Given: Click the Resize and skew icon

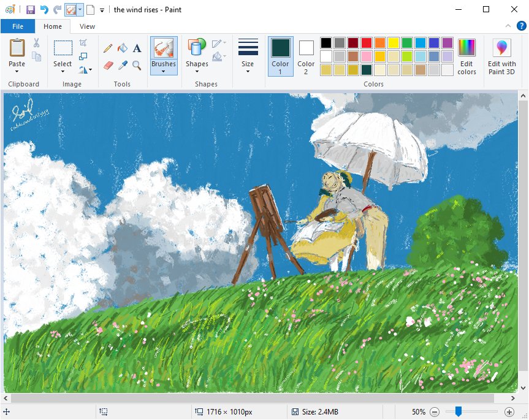Looking at the screenshot, I should 83,56.
